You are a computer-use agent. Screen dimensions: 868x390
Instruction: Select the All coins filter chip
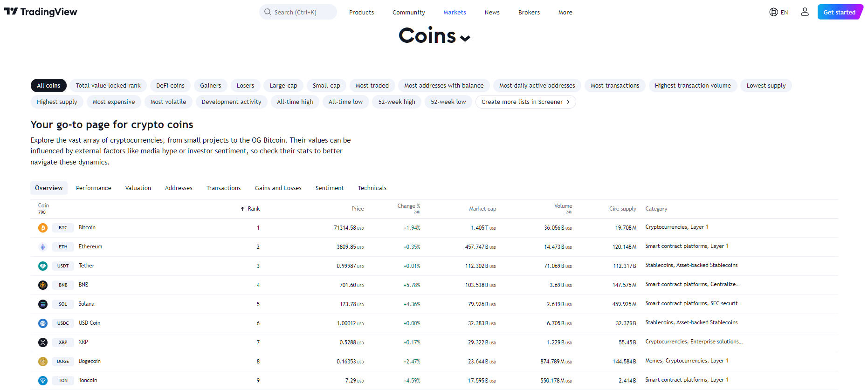(x=48, y=86)
